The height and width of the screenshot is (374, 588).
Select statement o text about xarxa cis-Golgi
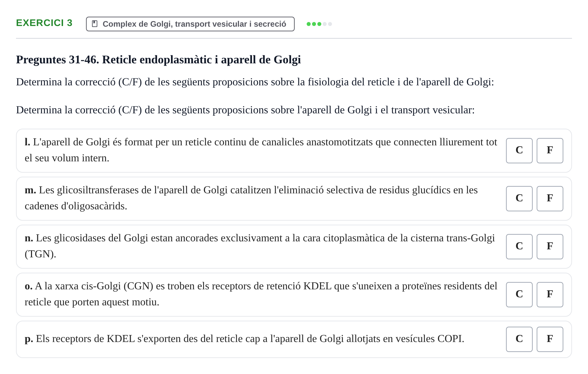(x=261, y=294)
